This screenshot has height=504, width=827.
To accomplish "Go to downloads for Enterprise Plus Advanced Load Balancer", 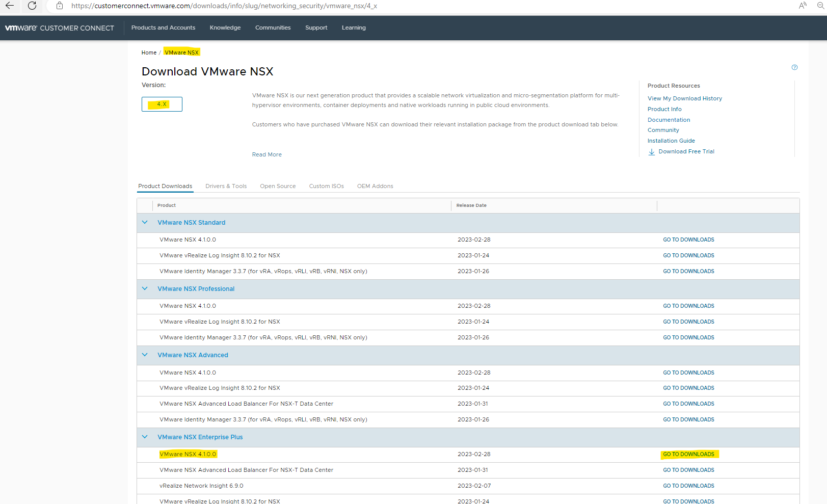I will pos(688,470).
